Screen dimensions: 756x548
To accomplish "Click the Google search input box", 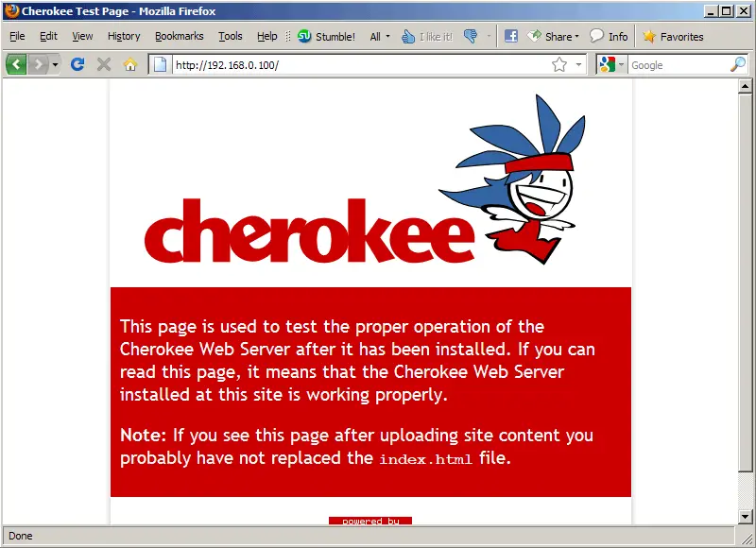I will tap(679, 65).
